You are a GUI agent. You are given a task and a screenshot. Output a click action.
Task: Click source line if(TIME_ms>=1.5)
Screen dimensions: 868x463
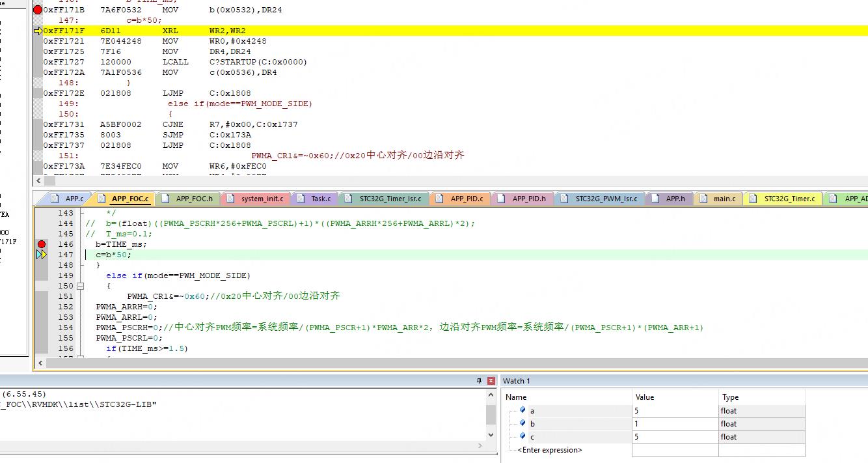pos(147,348)
